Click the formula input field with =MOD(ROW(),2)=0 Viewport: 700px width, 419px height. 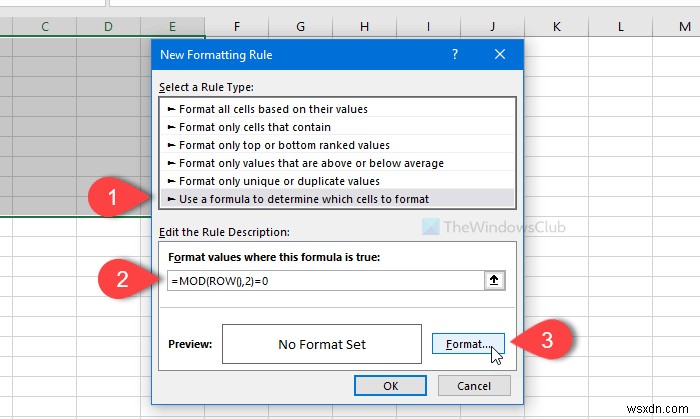[x=325, y=281]
